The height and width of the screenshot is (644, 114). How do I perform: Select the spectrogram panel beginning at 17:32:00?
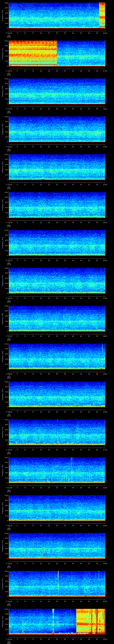point(57,129)
